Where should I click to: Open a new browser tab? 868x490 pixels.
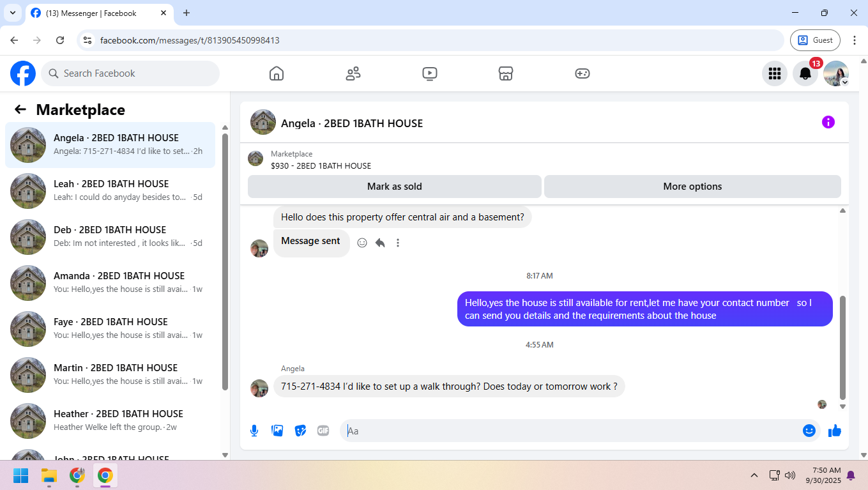click(x=187, y=13)
